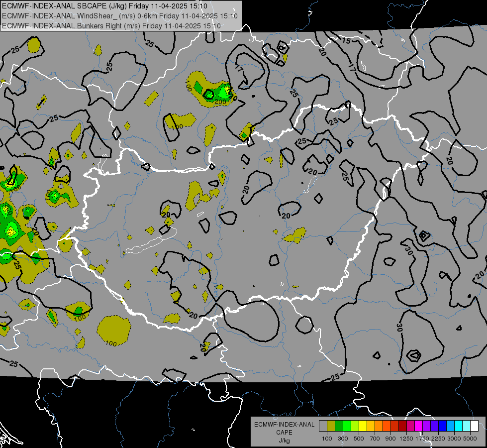This screenshot has height=448, width=487.
Task: Select the 900 tick label on legend scale
Action: coord(390,439)
